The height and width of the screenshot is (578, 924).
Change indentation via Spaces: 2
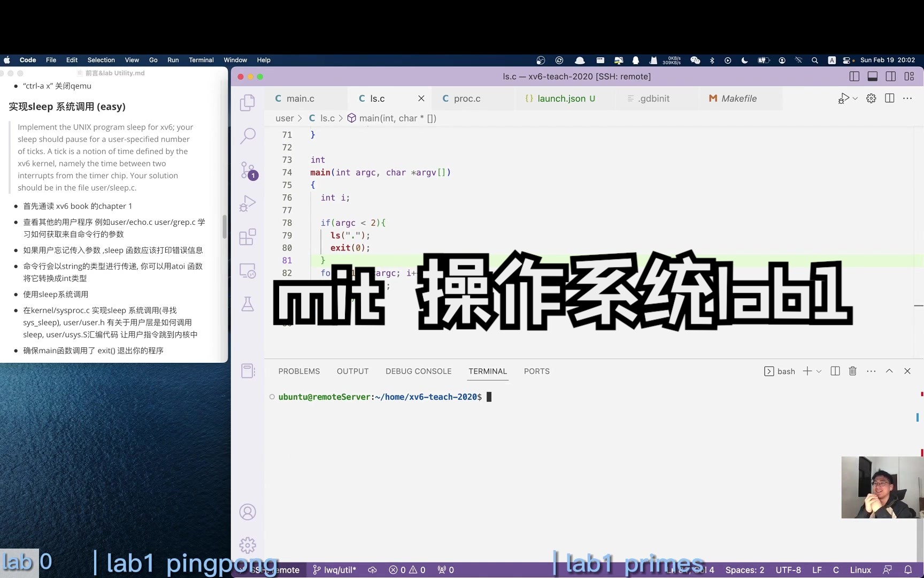[x=745, y=570]
